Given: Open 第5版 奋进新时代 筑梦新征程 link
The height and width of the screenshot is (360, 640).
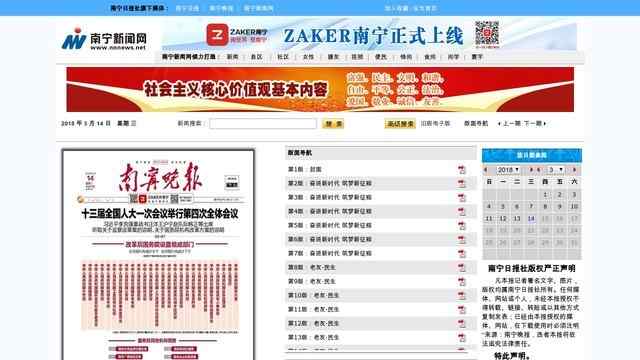Looking at the screenshot, I should tap(330, 225).
